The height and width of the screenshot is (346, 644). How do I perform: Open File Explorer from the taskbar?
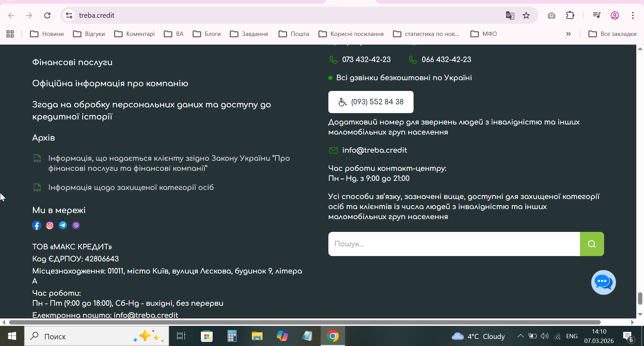pos(257,336)
